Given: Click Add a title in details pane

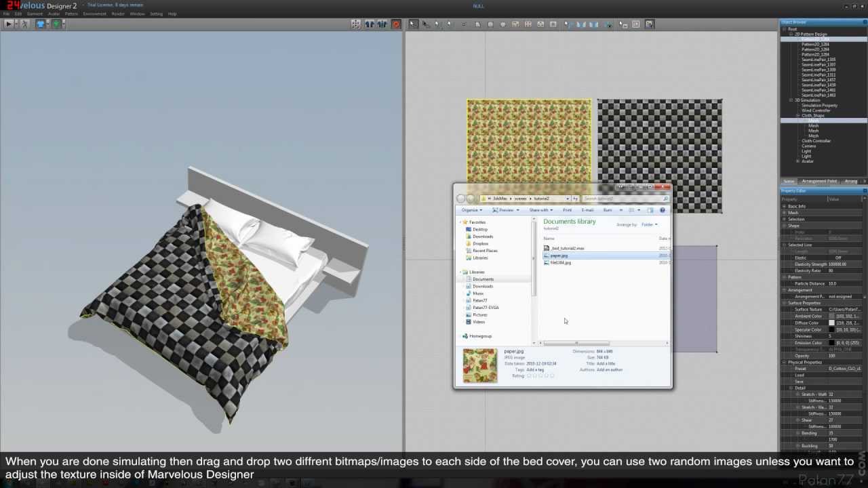Looking at the screenshot, I should click(x=606, y=363).
